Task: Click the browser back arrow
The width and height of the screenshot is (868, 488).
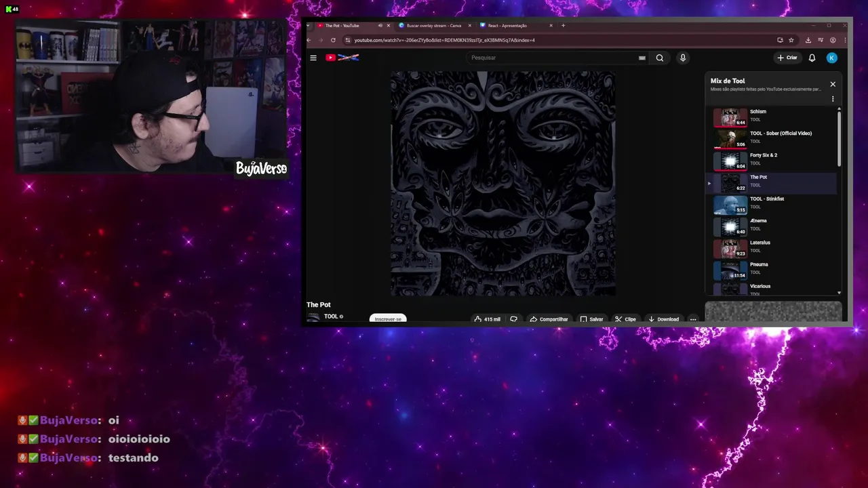Action: pyautogui.click(x=309, y=40)
